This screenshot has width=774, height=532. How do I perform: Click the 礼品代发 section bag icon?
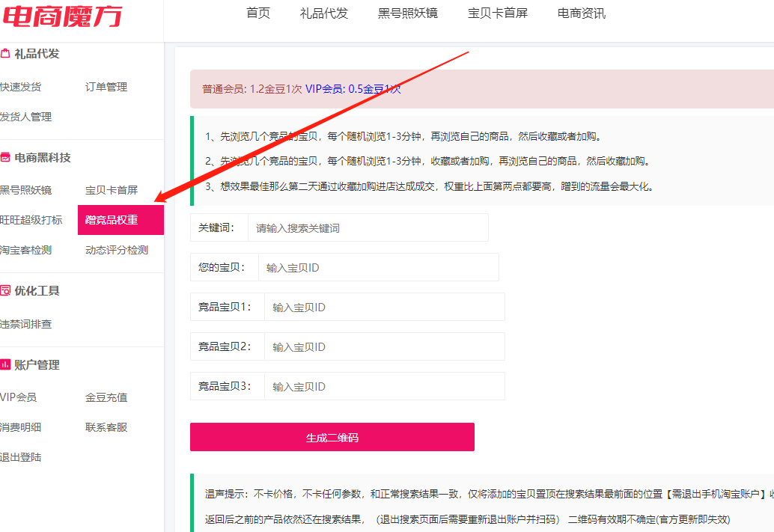[x=5, y=54]
